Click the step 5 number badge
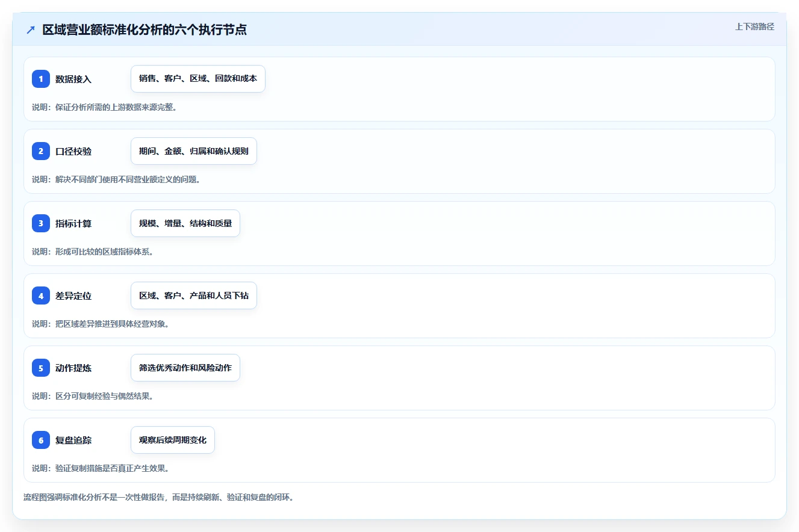This screenshot has height=532, width=799. [41, 368]
